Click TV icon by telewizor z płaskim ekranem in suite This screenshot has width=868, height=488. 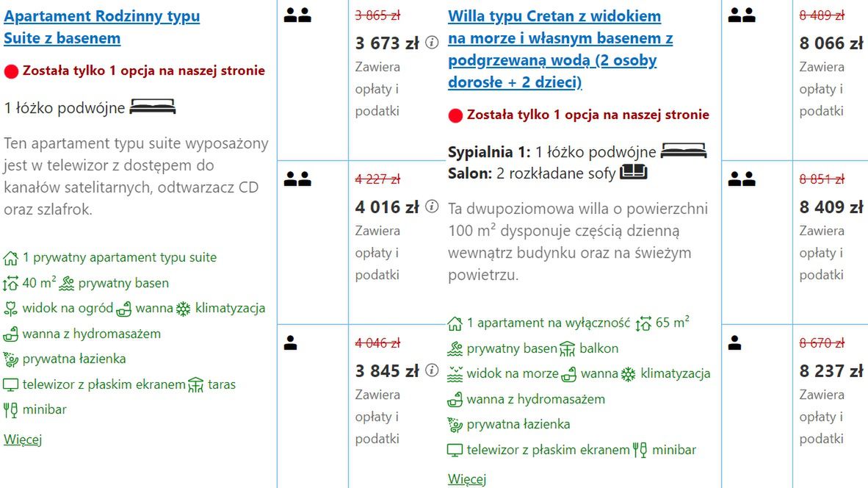click(x=10, y=384)
